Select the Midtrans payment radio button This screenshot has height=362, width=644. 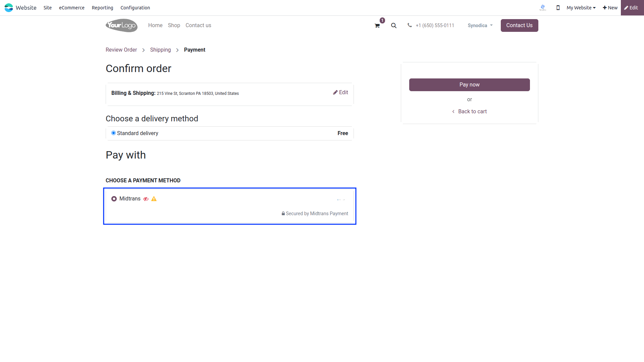[x=114, y=199]
